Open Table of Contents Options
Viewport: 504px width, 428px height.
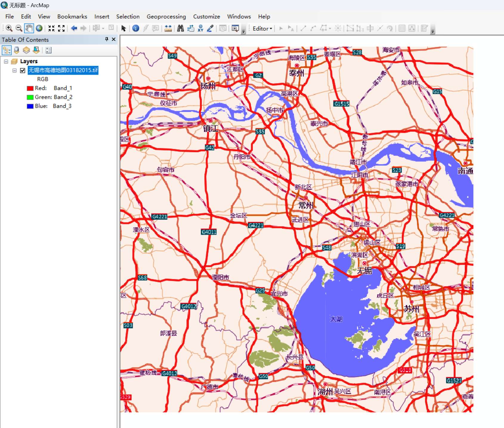49,50
